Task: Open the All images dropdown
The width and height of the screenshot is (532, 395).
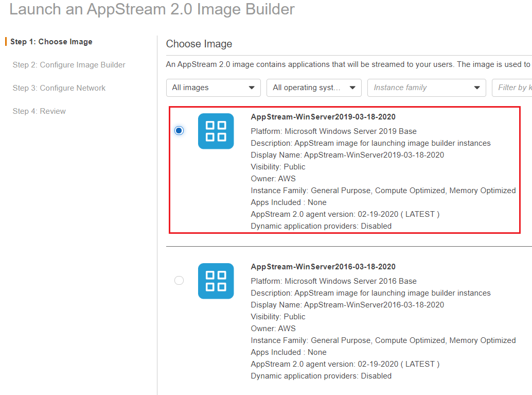Action: click(x=214, y=88)
